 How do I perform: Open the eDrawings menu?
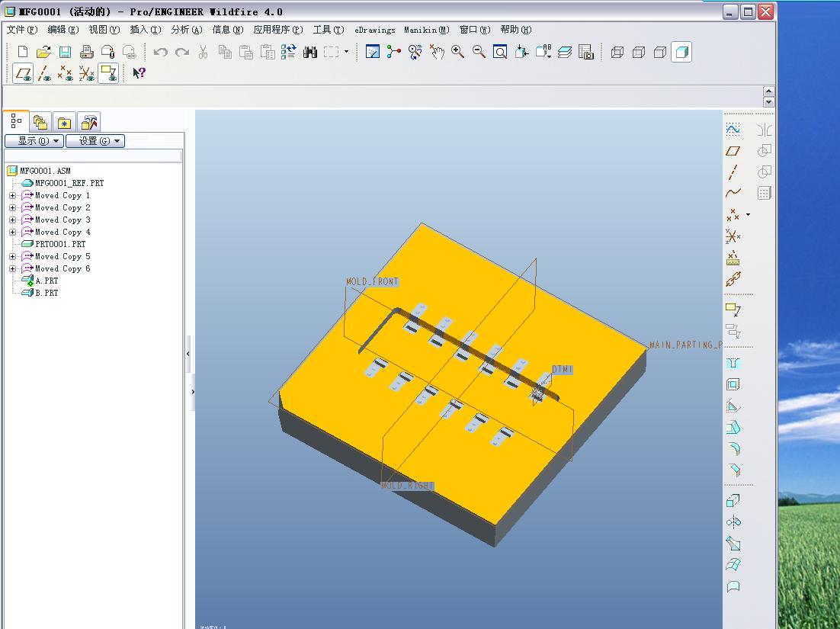pyautogui.click(x=374, y=30)
